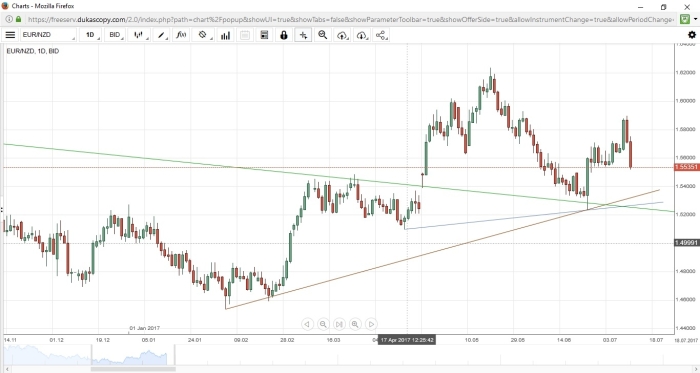This screenshot has height=373, width=700.
Task: Open the share chart options
Action: pyautogui.click(x=381, y=35)
